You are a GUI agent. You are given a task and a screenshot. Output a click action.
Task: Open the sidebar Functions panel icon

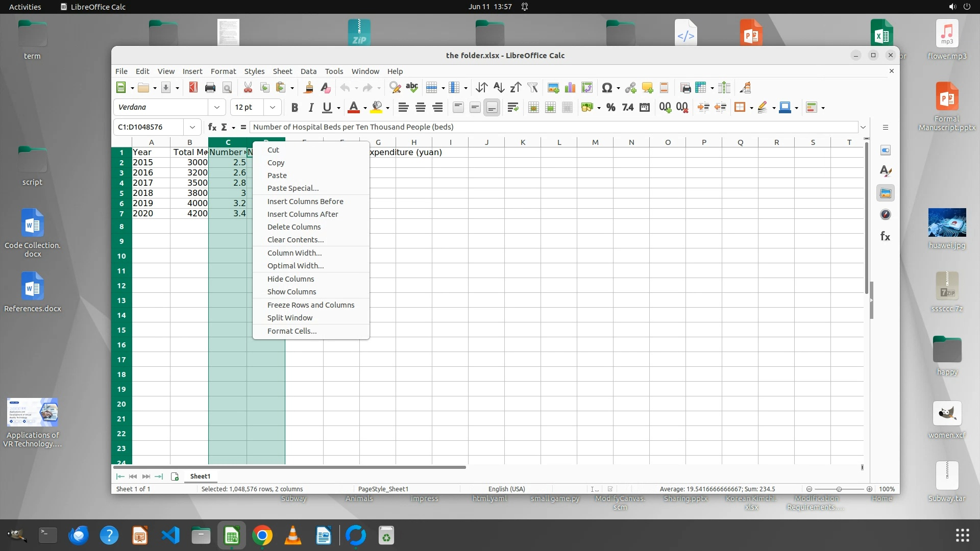pos(886,236)
